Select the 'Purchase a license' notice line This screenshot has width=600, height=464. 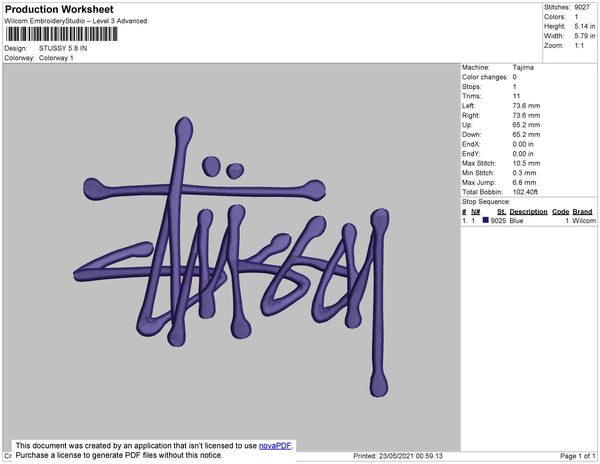[119, 455]
